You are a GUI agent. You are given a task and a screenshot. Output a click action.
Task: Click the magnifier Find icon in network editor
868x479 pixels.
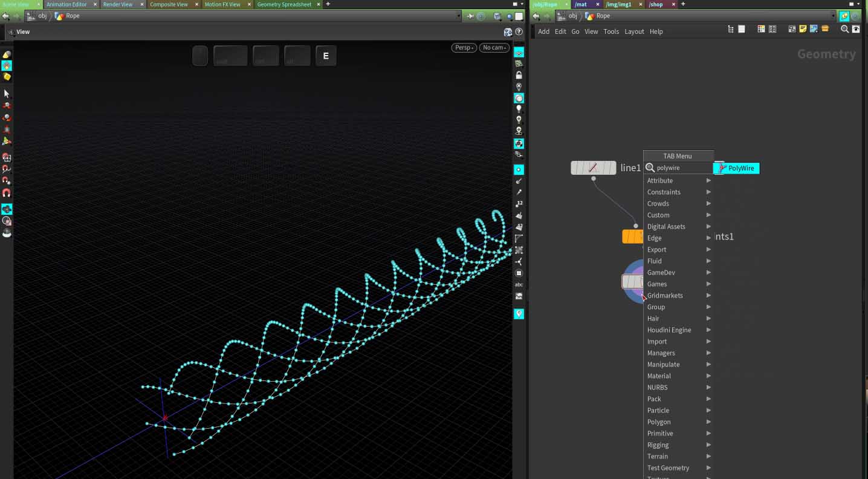click(844, 29)
